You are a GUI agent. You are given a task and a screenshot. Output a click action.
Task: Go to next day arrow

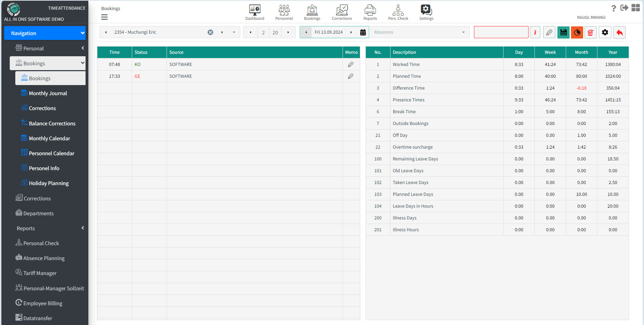point(351,32)
